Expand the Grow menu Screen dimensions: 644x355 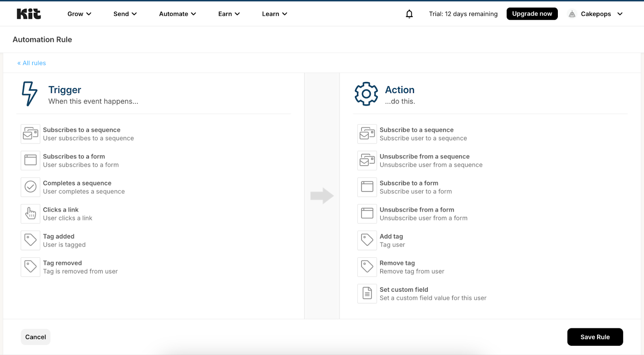pos(79,14)
